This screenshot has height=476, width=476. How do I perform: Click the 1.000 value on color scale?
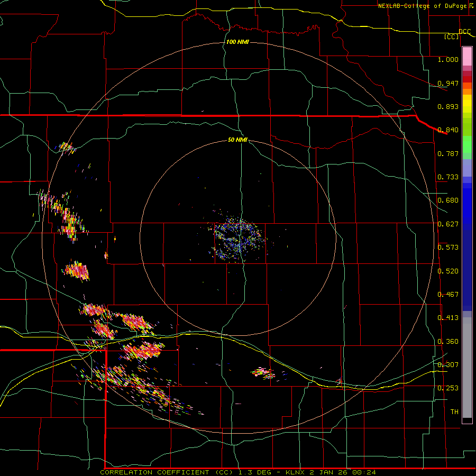(448, 59)
